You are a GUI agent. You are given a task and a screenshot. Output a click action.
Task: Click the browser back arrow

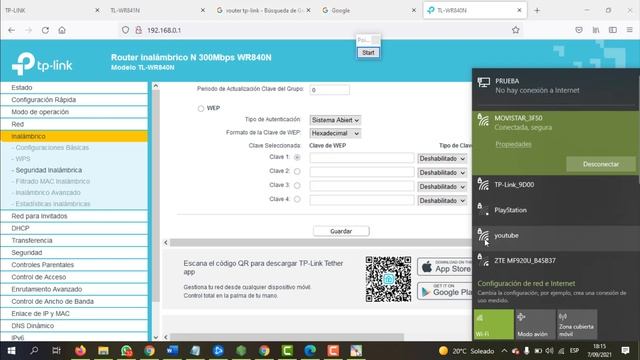(11, 30)
